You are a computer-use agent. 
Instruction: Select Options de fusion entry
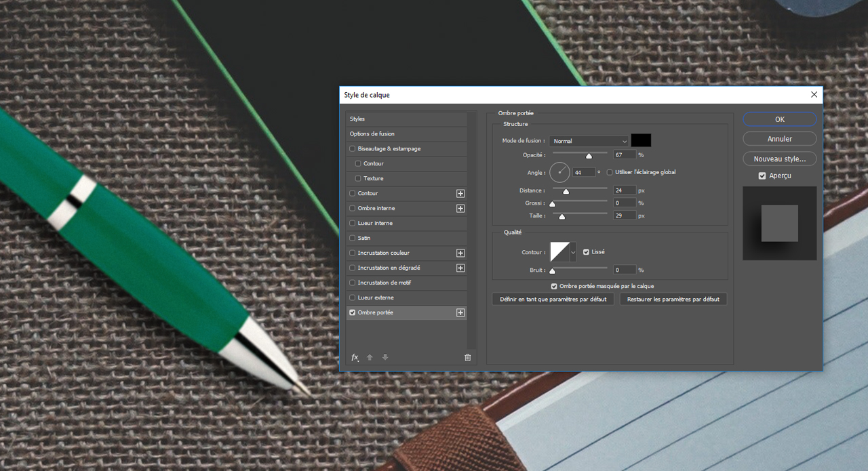pos(406,134)
